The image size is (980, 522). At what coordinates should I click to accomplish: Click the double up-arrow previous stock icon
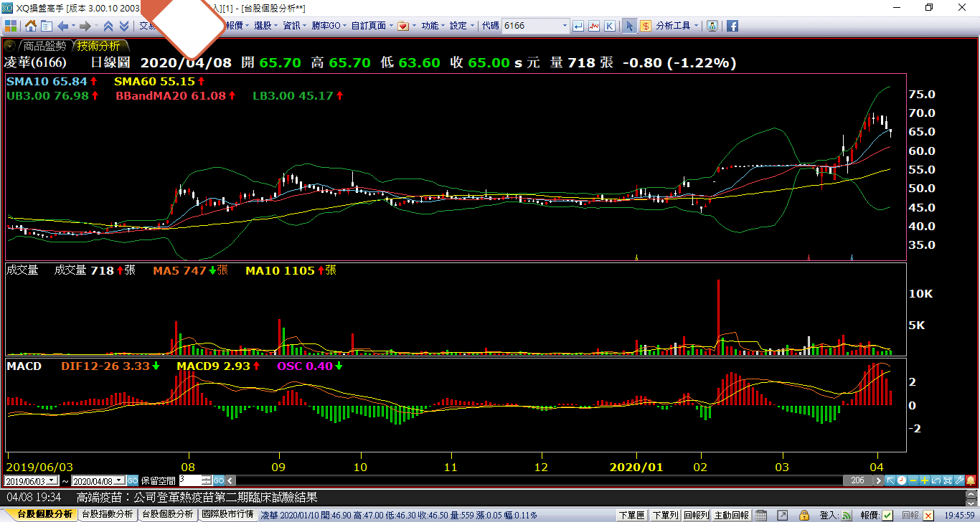coord(108,26)
